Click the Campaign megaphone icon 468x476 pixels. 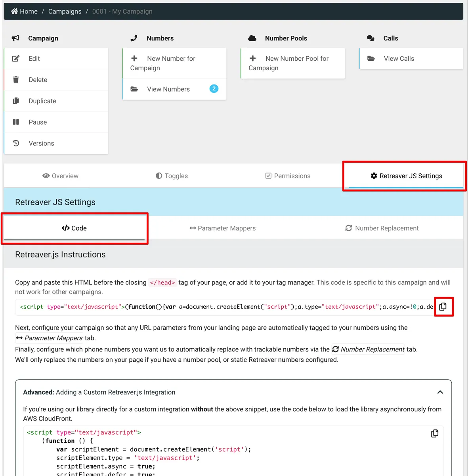tap(15, 38)
